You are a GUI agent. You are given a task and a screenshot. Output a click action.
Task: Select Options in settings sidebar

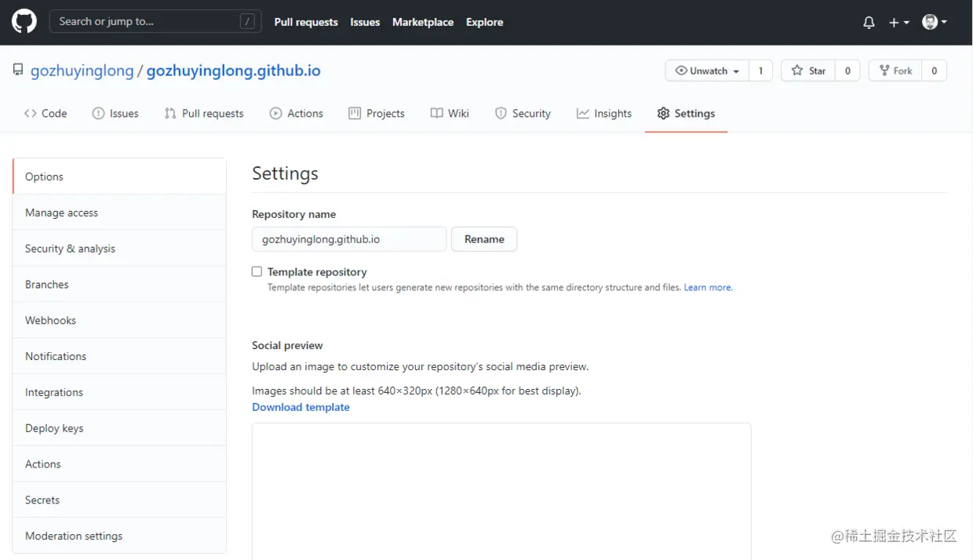point(119,176)
